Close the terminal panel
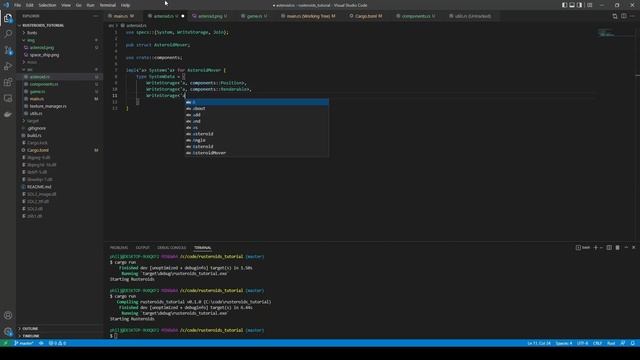This screenshot has width=640, height=360. 633,247
